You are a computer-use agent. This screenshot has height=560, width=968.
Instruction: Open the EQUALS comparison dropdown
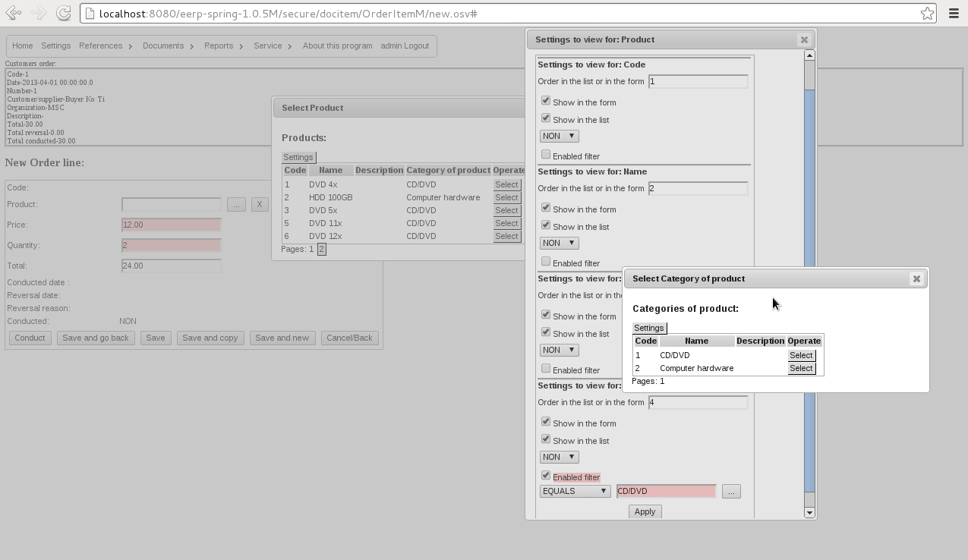click(575, 491)
